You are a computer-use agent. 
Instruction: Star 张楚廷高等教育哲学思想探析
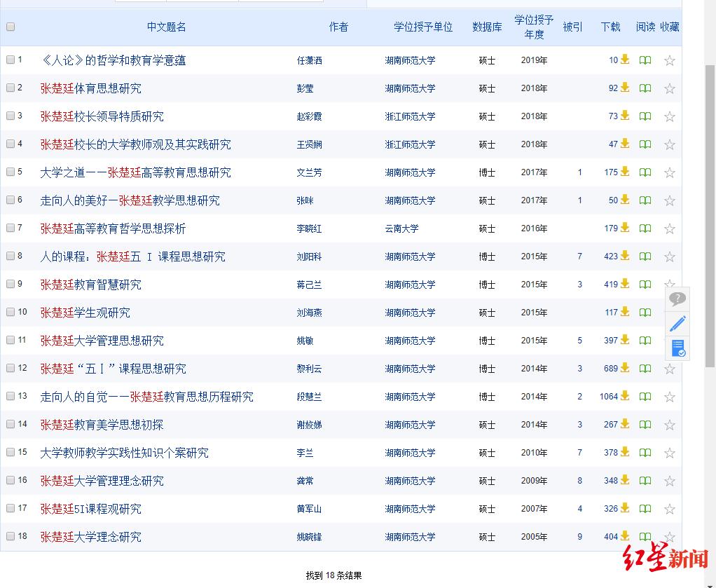pos(670,228)
